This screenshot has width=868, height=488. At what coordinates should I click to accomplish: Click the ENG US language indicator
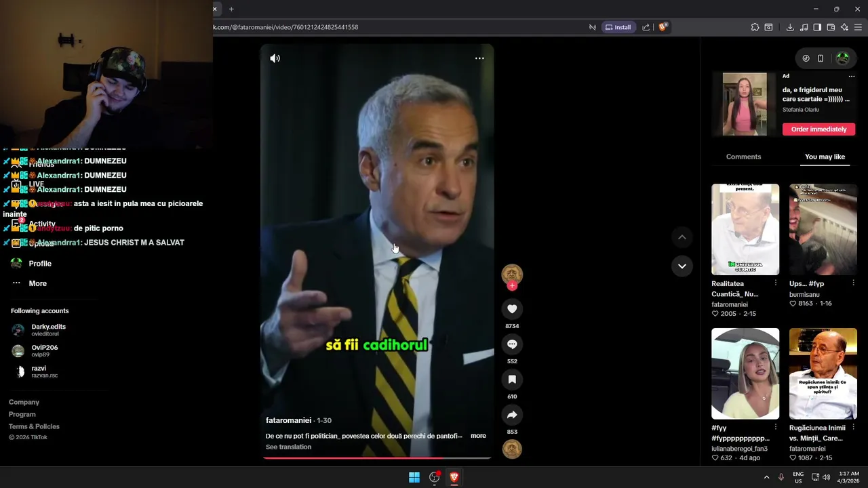pyautogui.click(x=798, y=477)
